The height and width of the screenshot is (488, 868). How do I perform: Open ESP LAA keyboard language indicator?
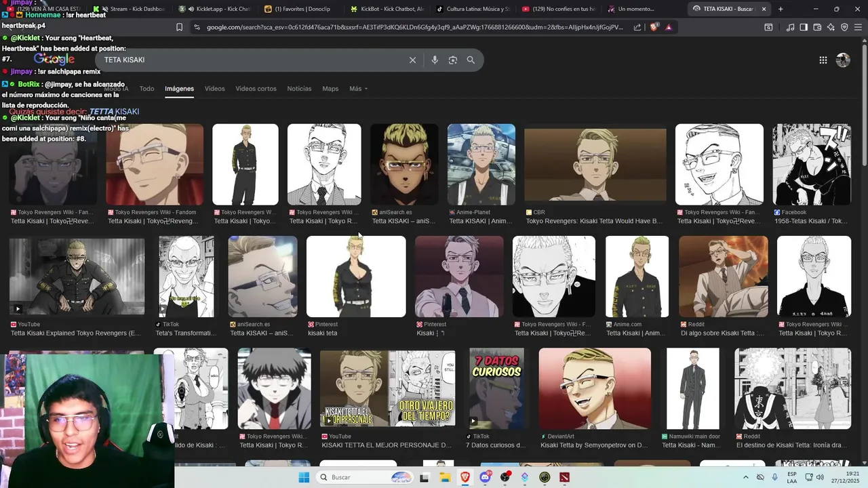pyautogui.click(x=792, y=477)
